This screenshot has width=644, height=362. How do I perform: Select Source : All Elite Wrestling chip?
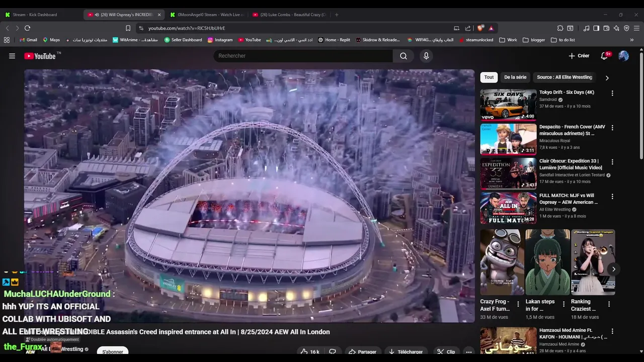(565, 77)
